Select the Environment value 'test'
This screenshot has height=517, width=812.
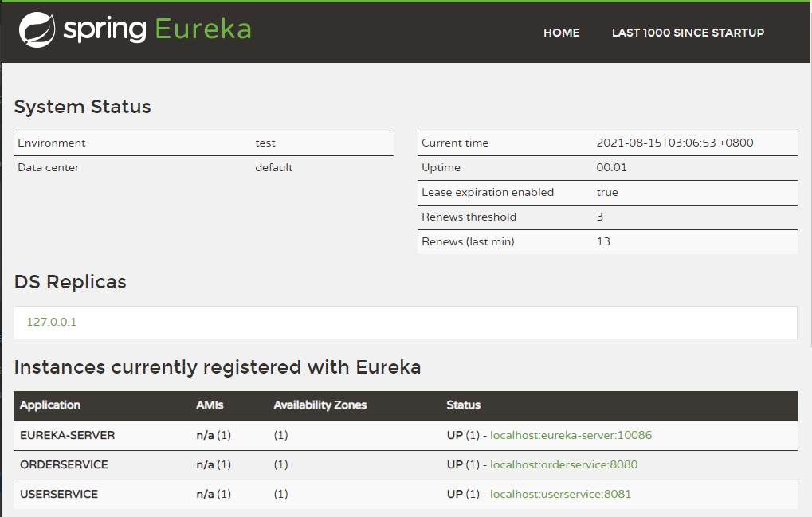point(265,143)
